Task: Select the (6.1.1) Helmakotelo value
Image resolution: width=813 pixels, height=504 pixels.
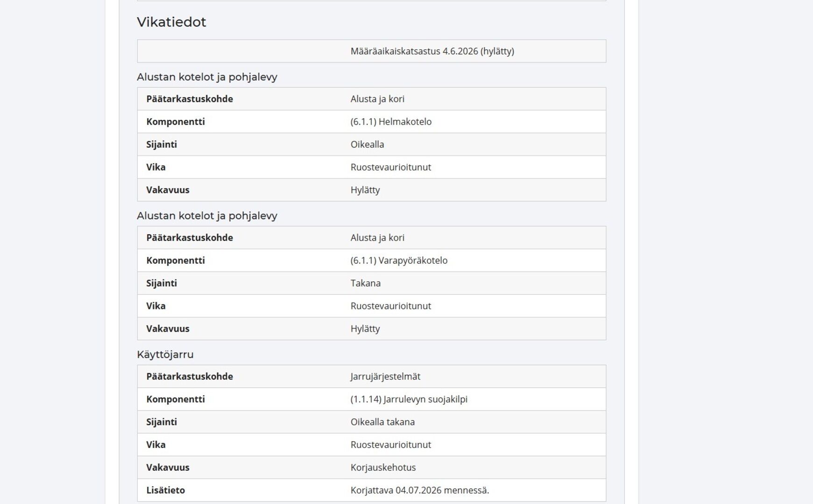Action: coord(391,122)
